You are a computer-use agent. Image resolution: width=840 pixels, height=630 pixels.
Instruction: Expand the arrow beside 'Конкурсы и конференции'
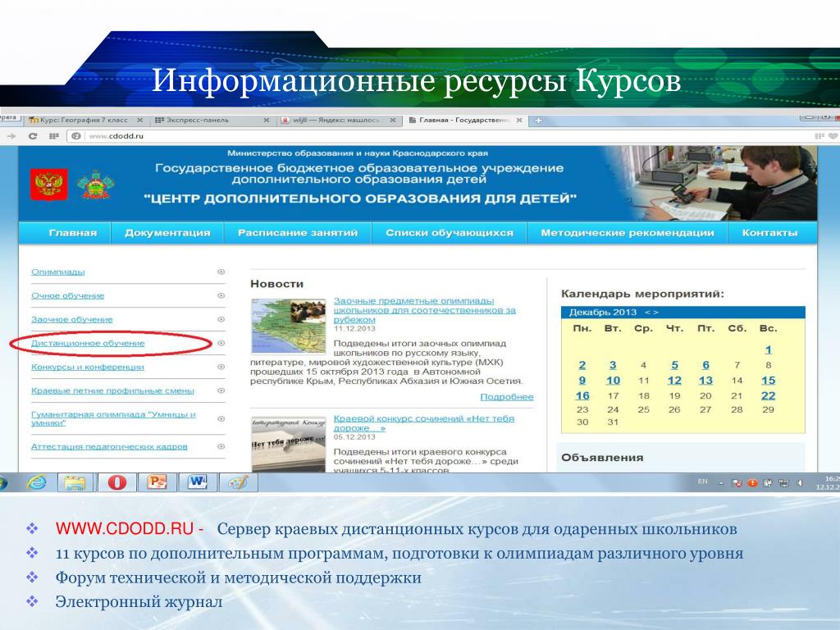(221, 367)
